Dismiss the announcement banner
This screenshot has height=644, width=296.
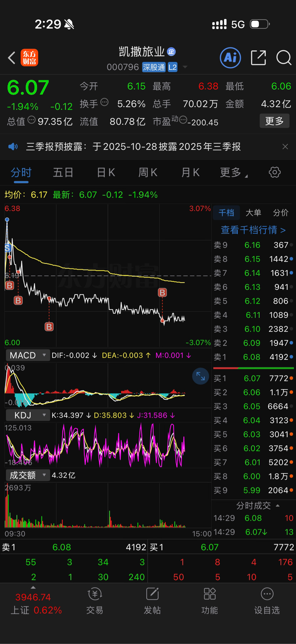(285, 147)
